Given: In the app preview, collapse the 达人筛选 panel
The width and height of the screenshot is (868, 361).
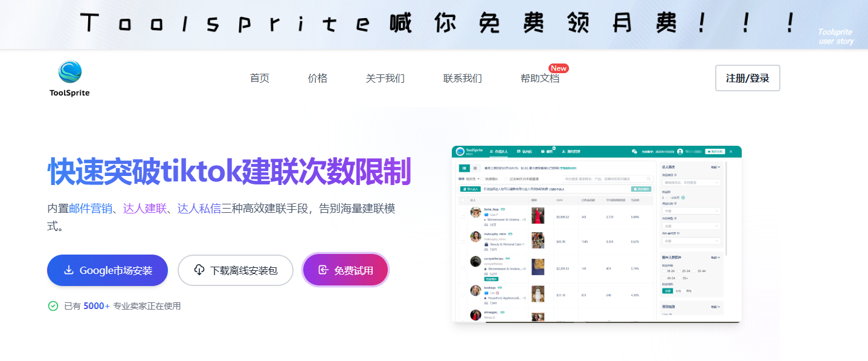Looking at the screenshot, I should pos(715,167).
